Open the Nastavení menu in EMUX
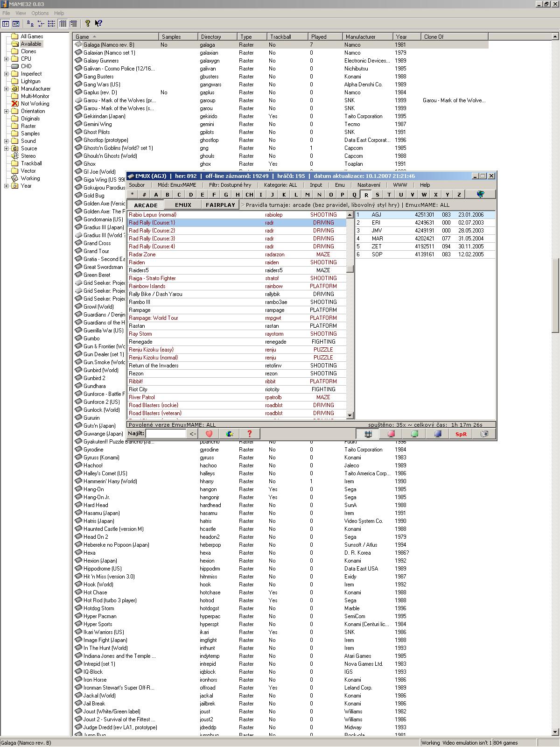The image size is (560, 747). click(x=369, y=185)
